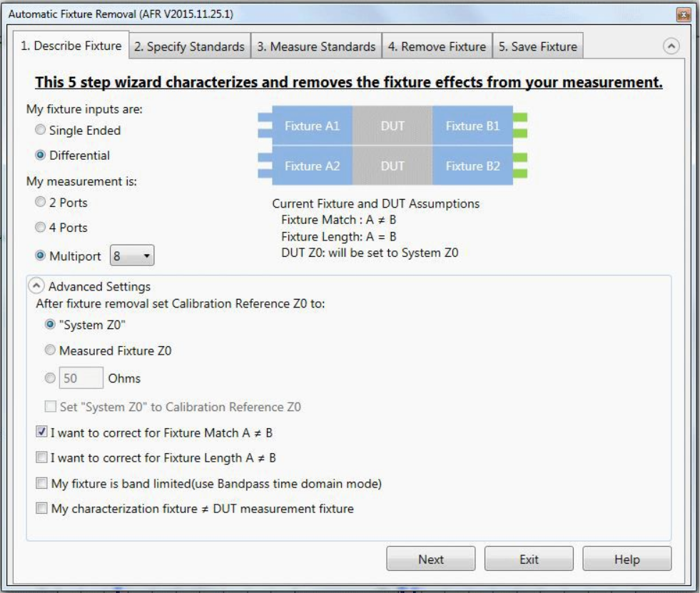Viewport: 700px width, 593px height.
Task: Go to Measure Standards tab
Action: (x=316, y=46)
